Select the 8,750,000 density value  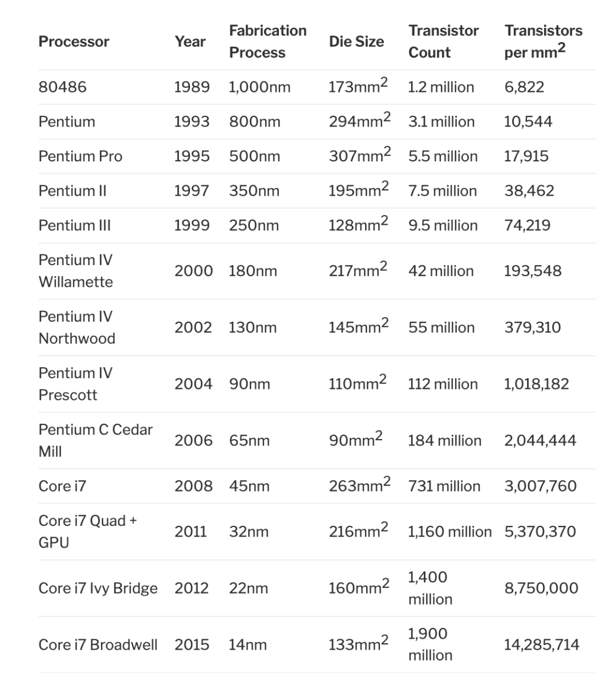click(x=541, y=588)
